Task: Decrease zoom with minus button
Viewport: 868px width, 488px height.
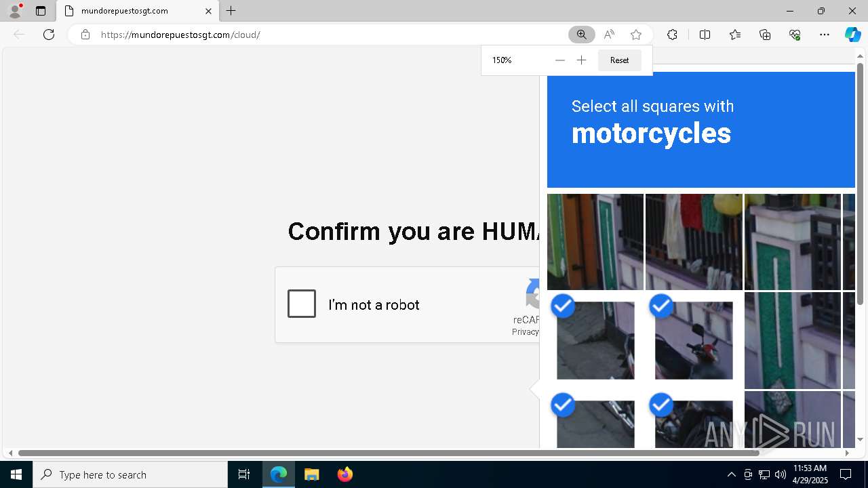Action: coord(559,60)
